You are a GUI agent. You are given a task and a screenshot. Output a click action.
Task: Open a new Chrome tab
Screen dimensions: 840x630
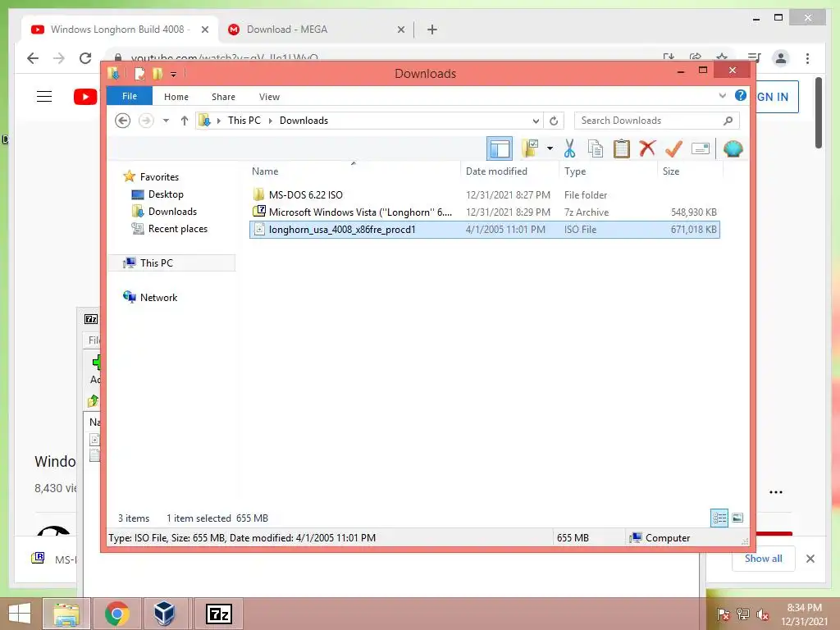tap(432, 30)
